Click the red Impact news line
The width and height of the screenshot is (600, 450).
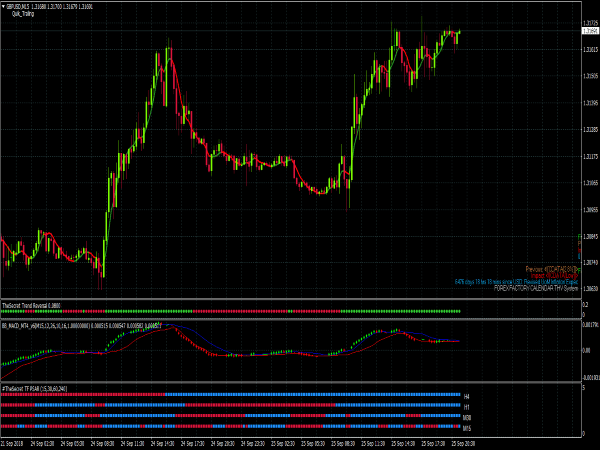tap(554, 276)
